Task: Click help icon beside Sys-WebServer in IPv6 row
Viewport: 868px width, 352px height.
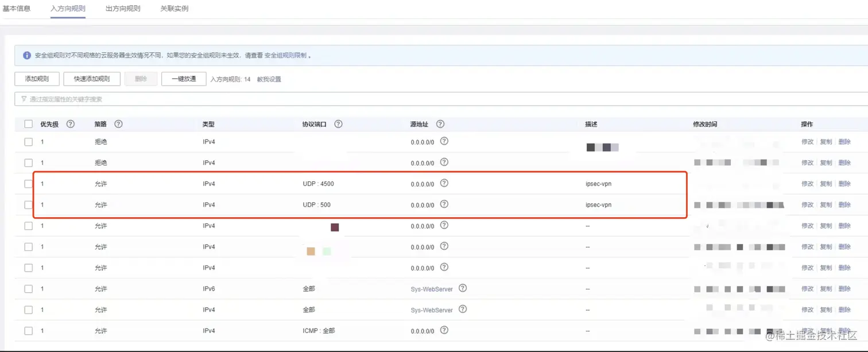Action: click(x=463, y=288)
